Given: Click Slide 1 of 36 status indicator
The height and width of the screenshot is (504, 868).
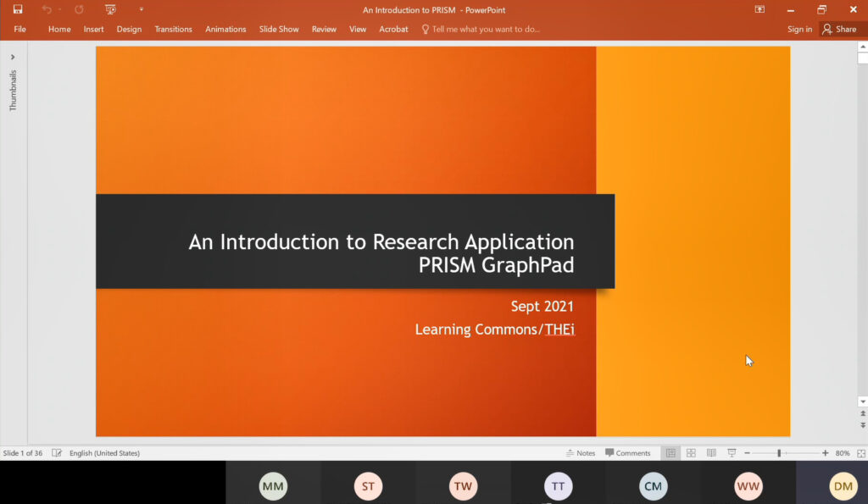Looking at the screenshot, I should point(23,453).
